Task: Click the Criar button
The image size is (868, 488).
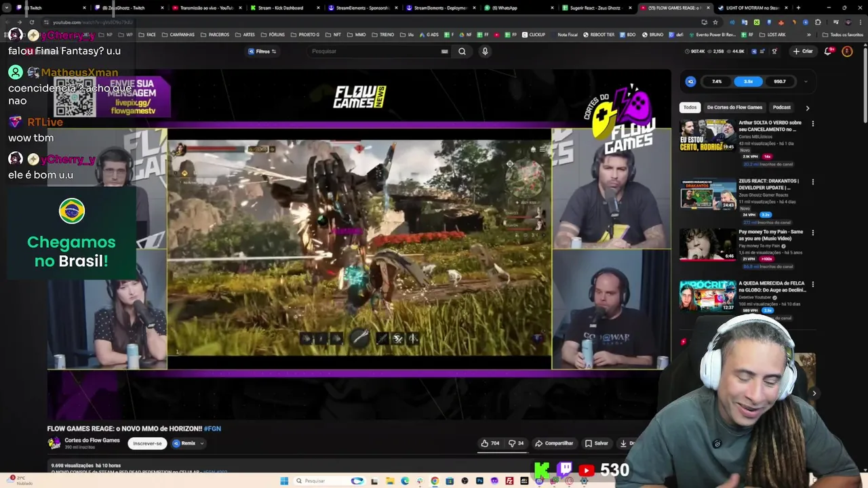Action: coord(803,51)
